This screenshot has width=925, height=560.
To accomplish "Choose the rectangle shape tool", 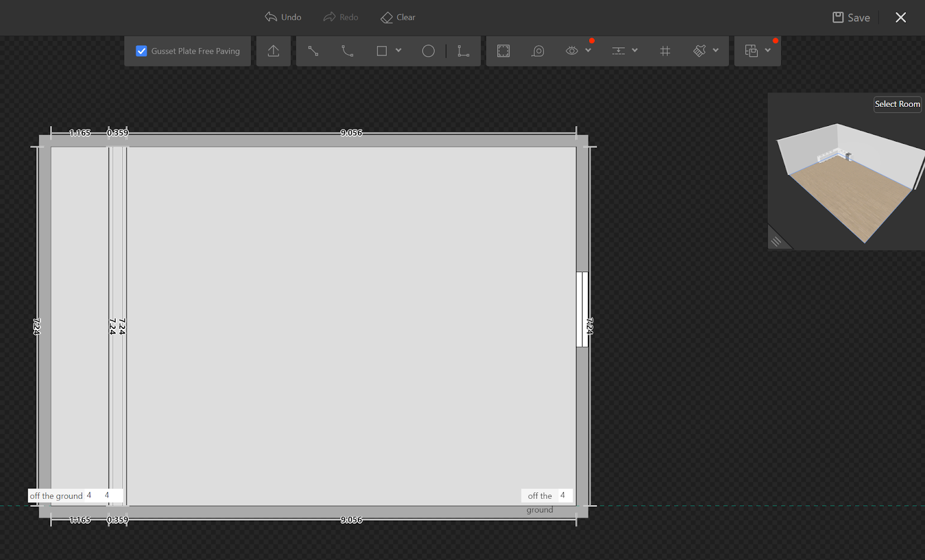I will 382,51.
